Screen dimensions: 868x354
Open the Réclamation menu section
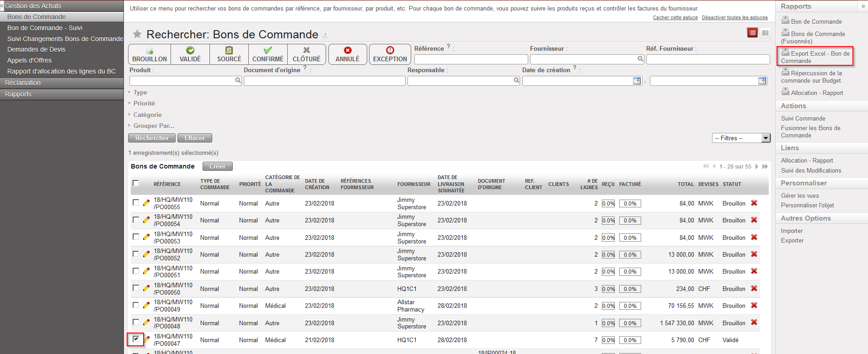(23, 83)
